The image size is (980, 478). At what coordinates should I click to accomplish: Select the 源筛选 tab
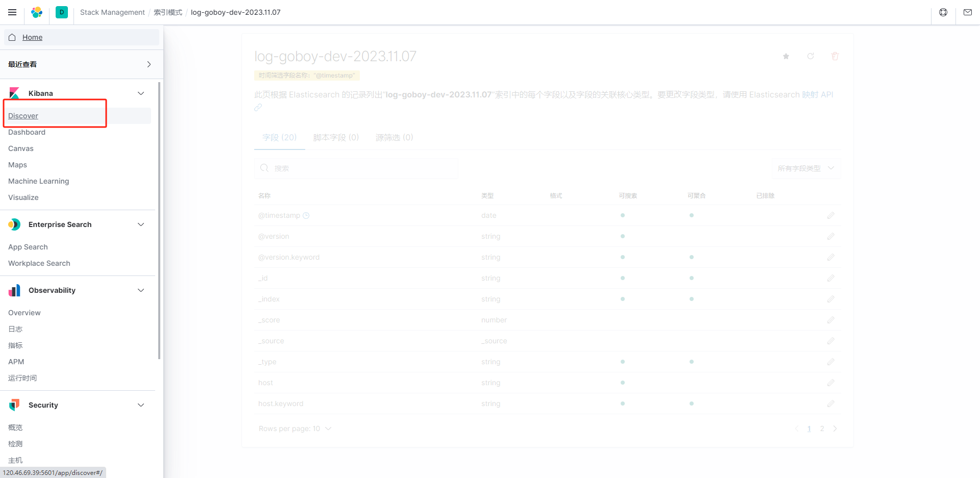click(x=394, y=137)
